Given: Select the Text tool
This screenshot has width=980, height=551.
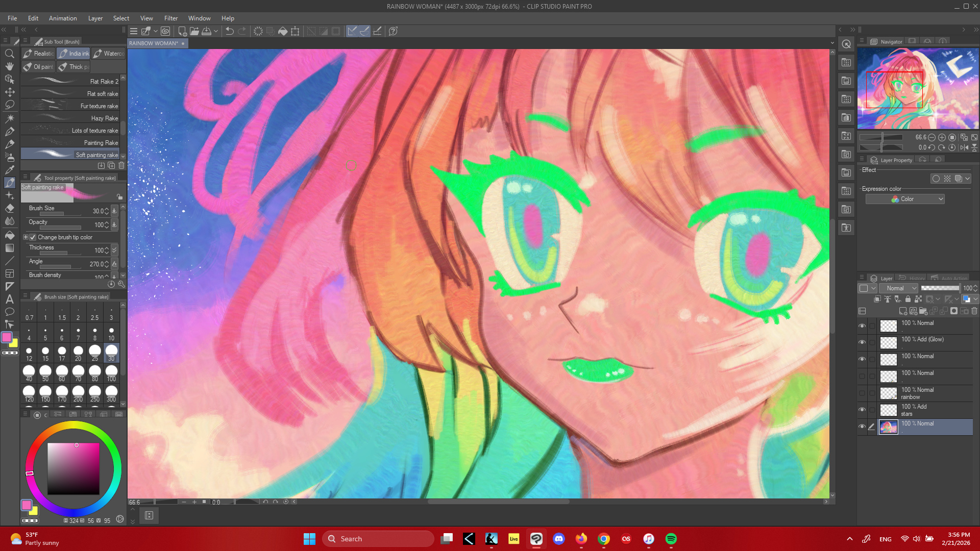Looking at the screenshot, I should pos(9,299).
